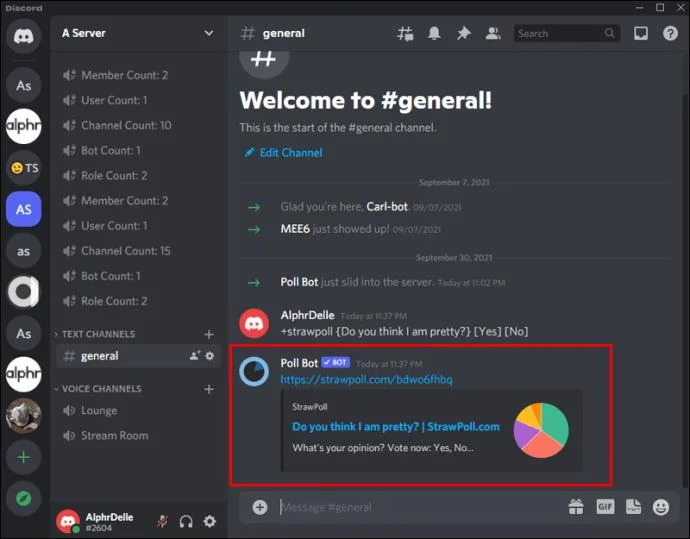Click the magnifier icon in the search box
This screenshot has height=539, width=690.
point(609,33)
